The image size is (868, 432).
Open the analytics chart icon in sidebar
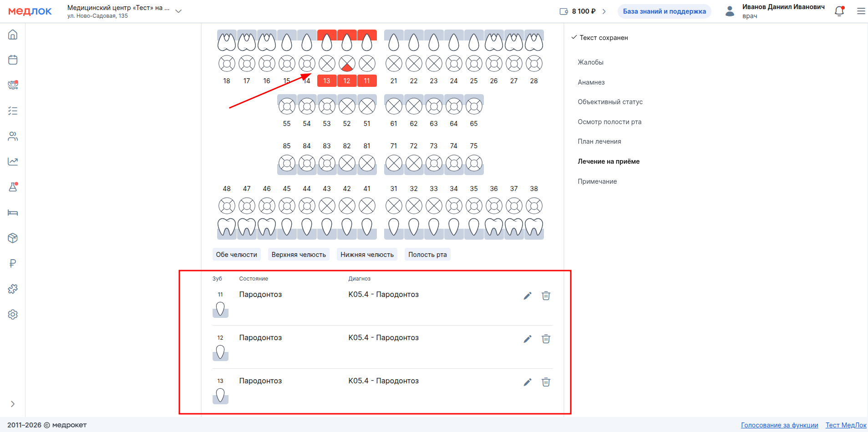(13, 162)
